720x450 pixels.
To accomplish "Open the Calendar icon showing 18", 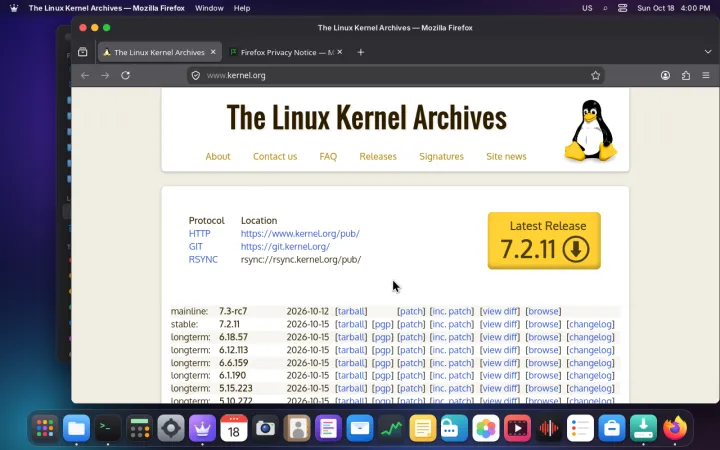I will 234,428.
